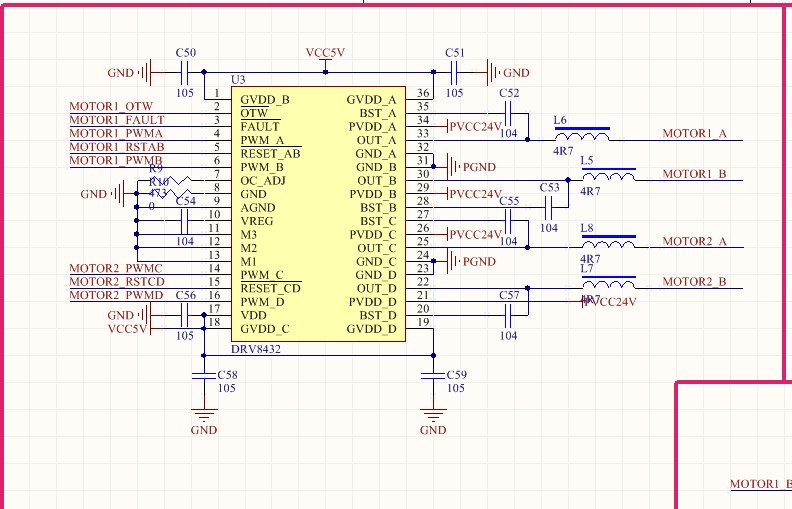Click the GVDD_C pin name
The width and height of the screenshot is (792, 509).
pyautogui.click(x=265, y=329)
